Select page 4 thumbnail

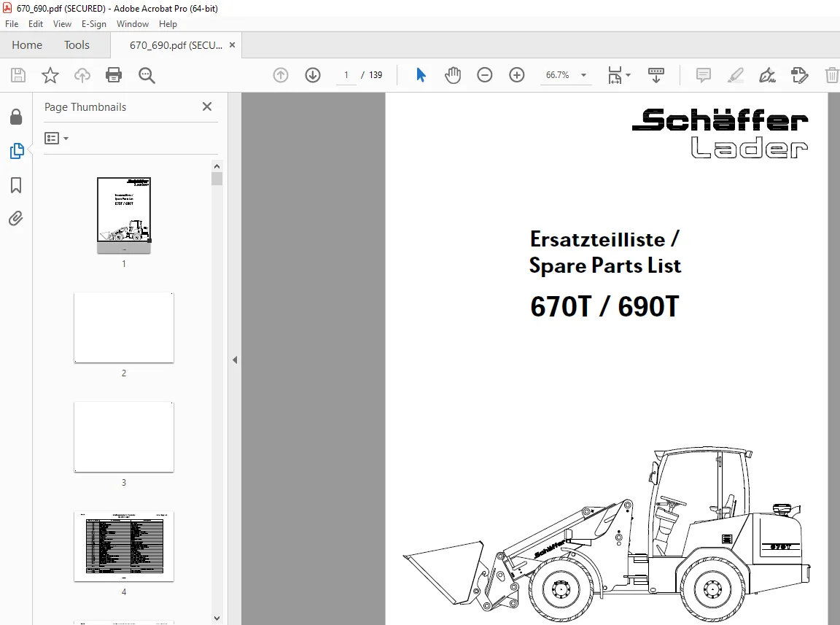click(x=124, y=547)
